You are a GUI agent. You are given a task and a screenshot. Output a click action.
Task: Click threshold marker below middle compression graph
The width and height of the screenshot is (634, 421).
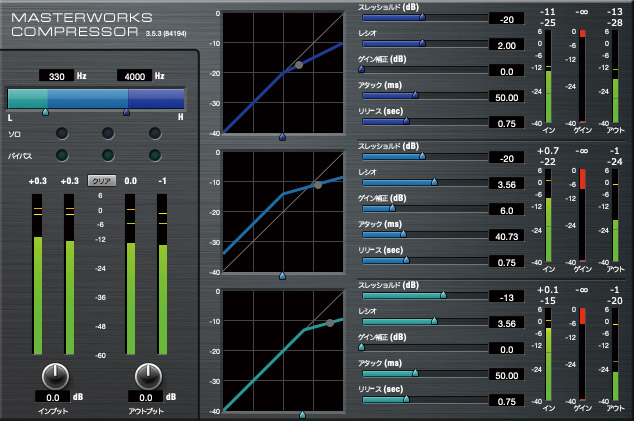(x=283, y=276)
